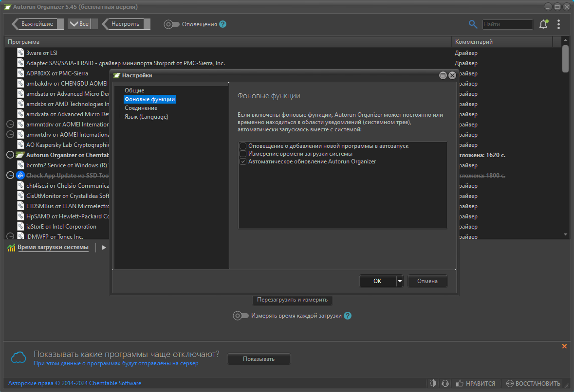
Task: Select Язык (Language) settings section
Action: (147, 117)
